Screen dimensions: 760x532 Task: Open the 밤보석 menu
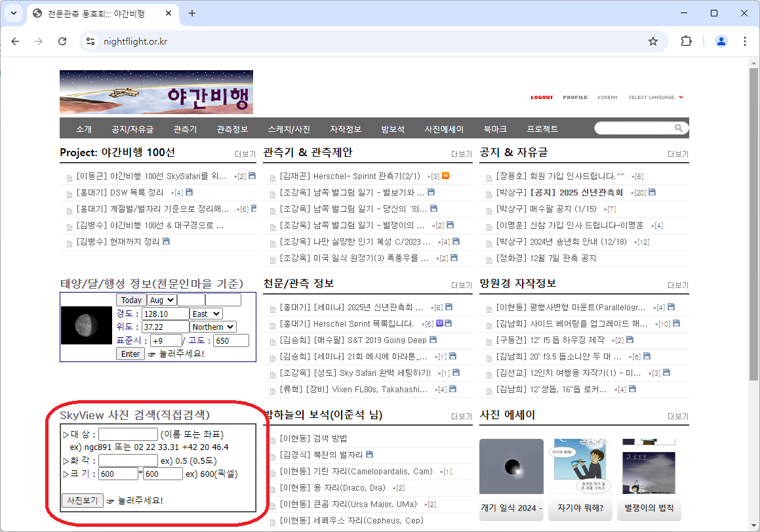(x=393, y=129)
